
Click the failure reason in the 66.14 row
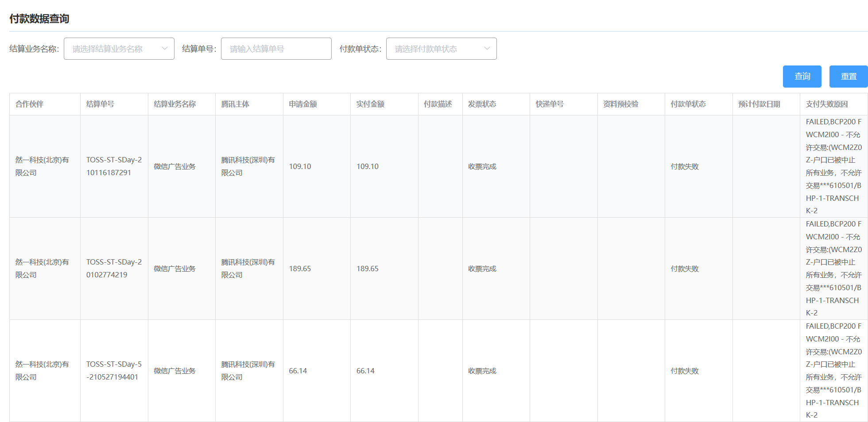tap(834, 371)
